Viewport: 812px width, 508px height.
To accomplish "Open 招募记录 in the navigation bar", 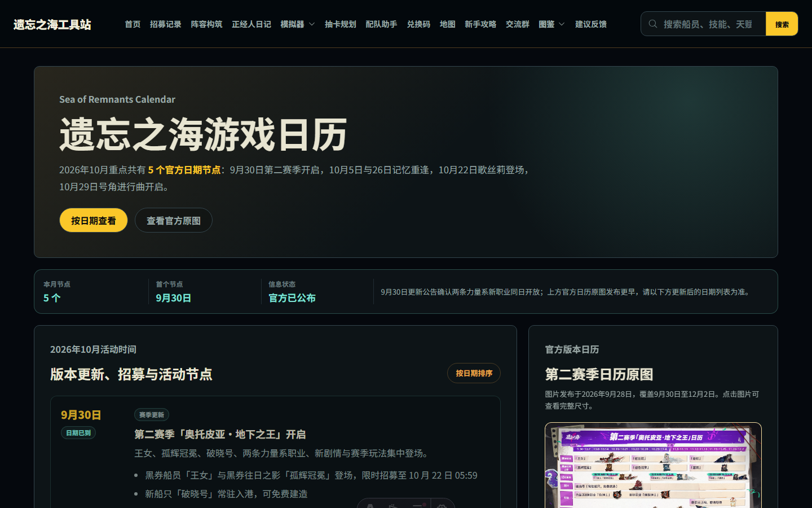I will (166, 24).
